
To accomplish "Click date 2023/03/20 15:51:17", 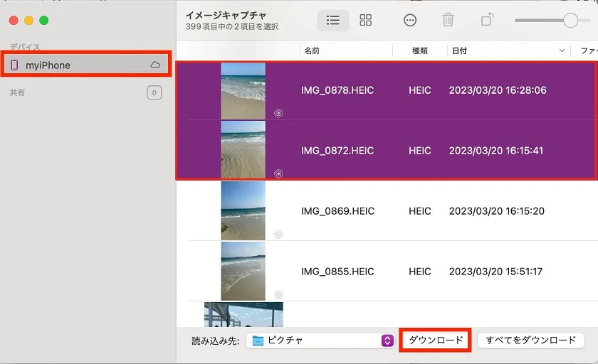I will [x=495, y=272].
